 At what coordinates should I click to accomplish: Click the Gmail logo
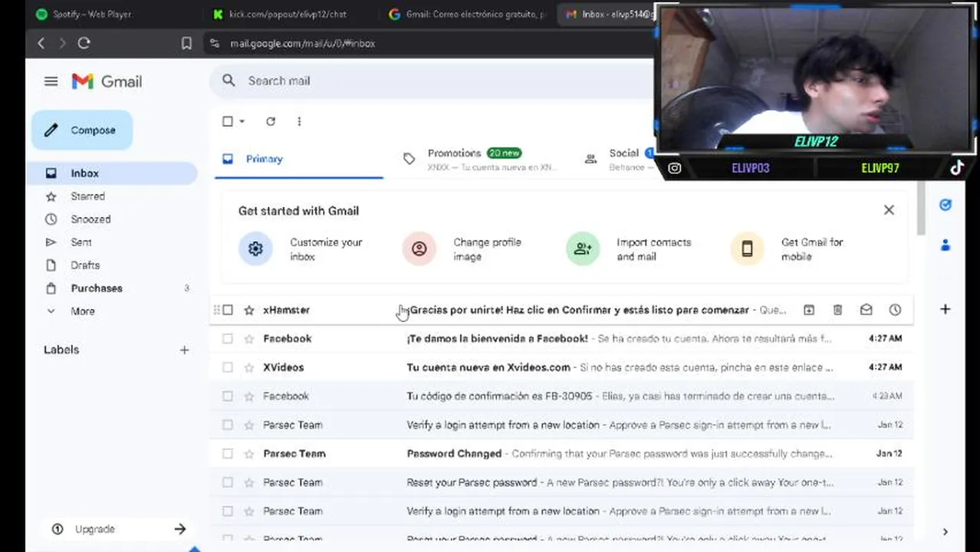click(107, 81)
